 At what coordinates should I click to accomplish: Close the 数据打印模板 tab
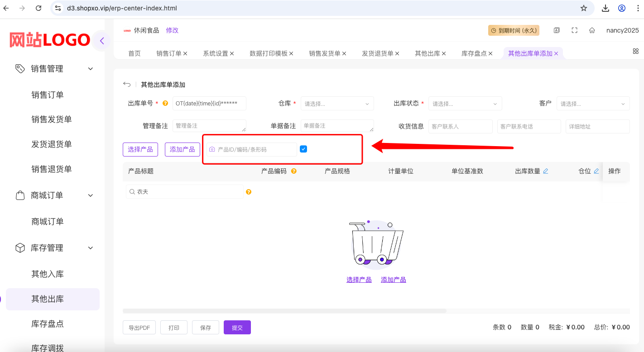[x=291, y=53]
